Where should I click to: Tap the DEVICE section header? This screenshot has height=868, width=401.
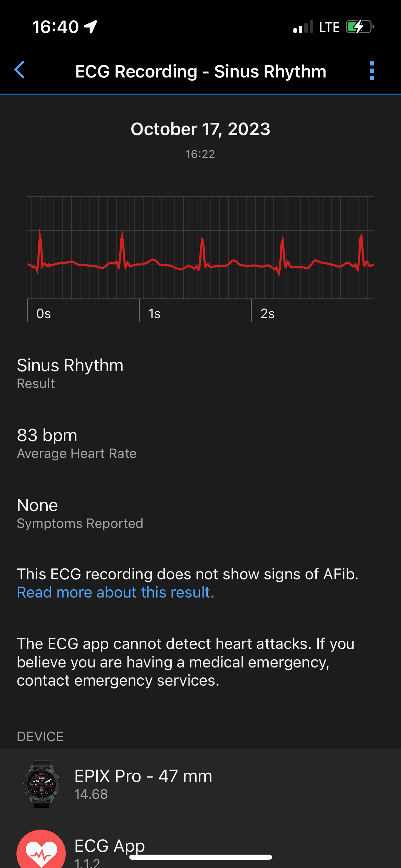click(40, 737)
